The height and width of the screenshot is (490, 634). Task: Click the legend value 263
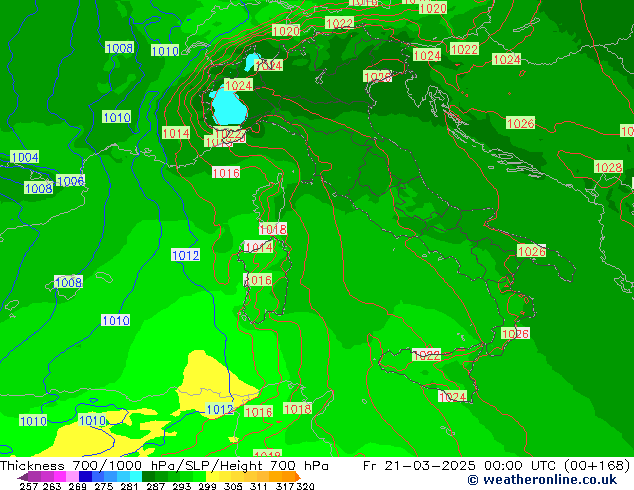tap(52, 486)
